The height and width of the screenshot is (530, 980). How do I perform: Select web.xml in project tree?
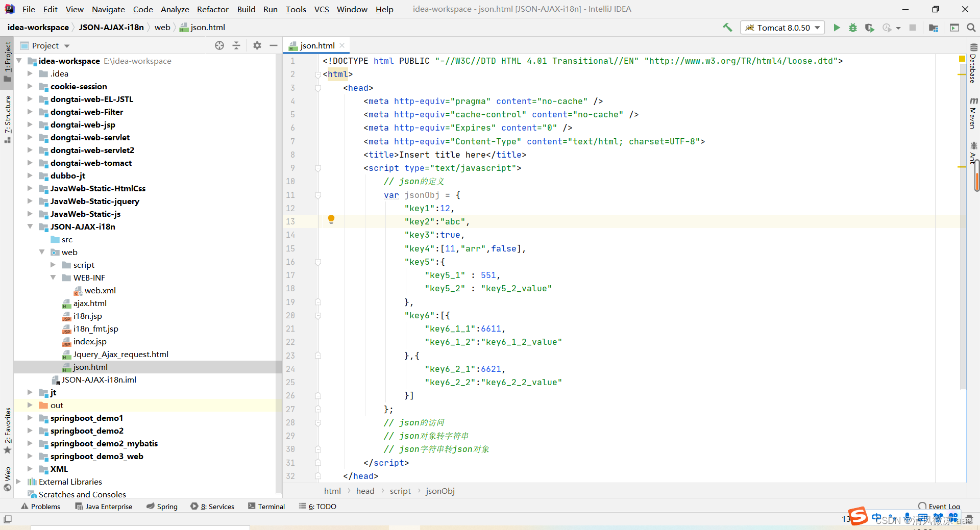tap(100, 290)
